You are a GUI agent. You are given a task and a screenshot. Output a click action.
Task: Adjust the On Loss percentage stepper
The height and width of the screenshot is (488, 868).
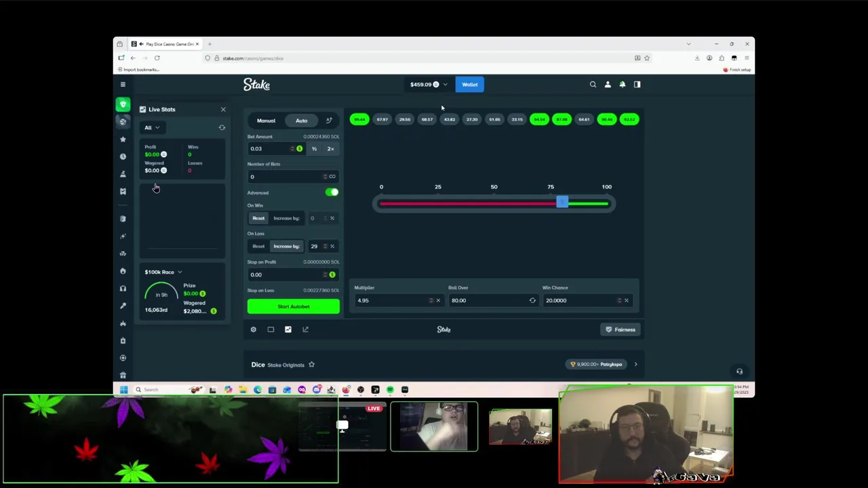coord(324,246)
